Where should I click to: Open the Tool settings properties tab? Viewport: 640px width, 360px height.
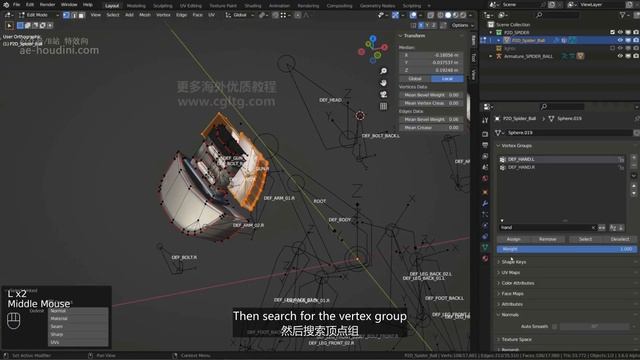tap(485, 120)
